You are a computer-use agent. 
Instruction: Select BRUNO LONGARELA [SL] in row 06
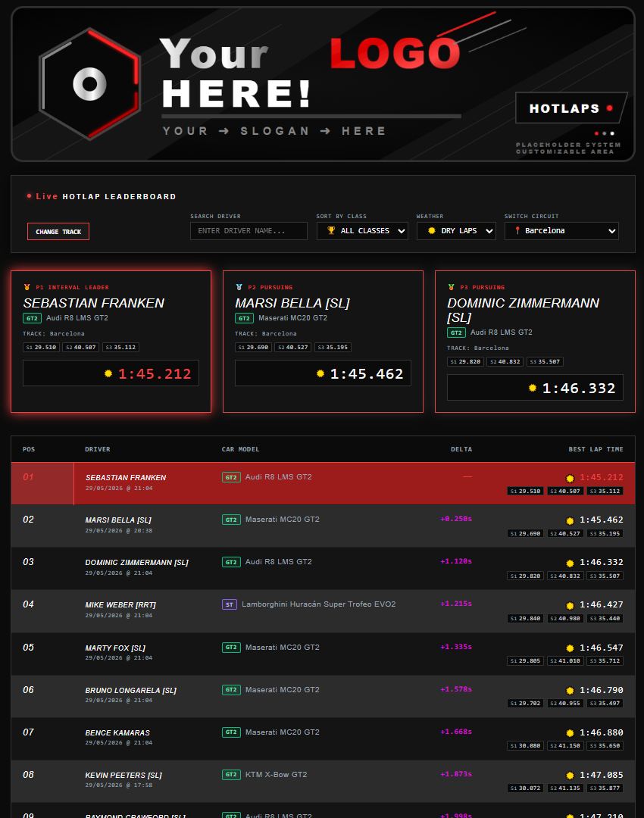click(x=131, y=690)
